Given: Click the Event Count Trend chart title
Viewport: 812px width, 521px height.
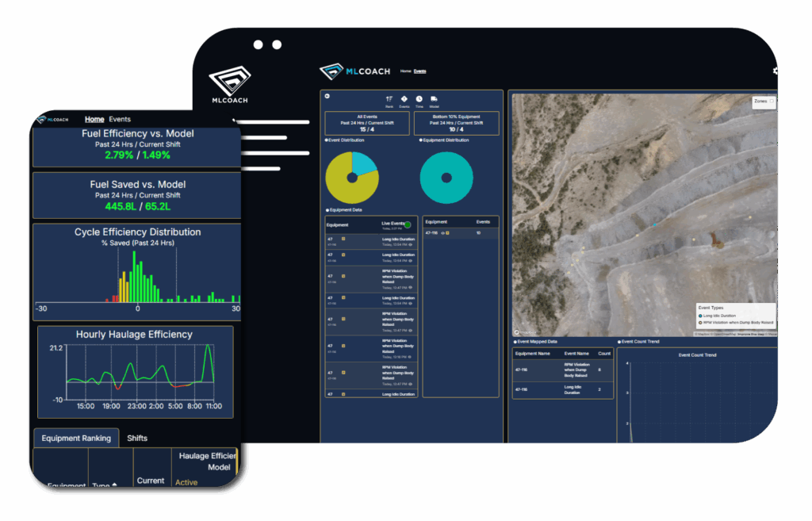Looking at the screenshot, I should click(x=697, y=355).
